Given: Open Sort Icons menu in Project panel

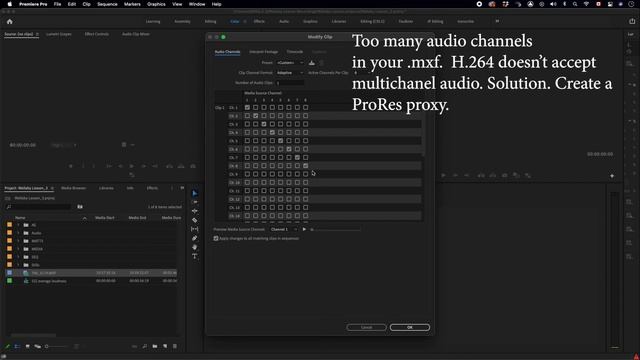Looking at the screenshot, I should 76,346.
